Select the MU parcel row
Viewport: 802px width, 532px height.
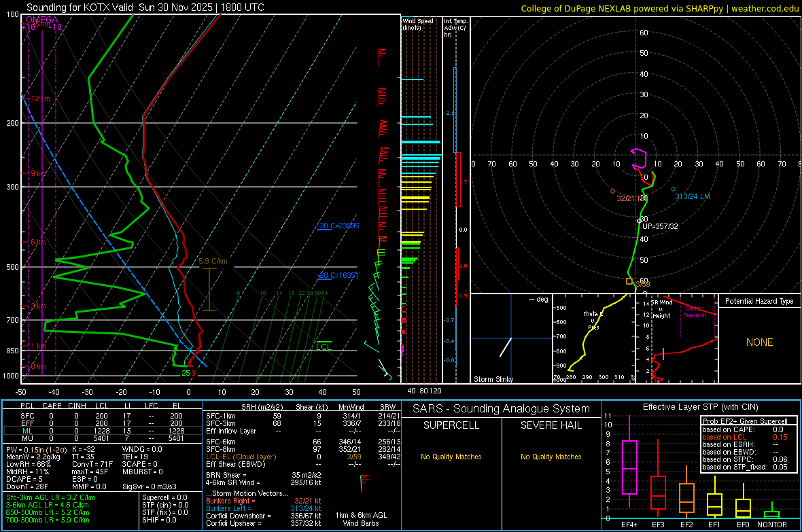pyautogui.click(x=103, y=438)
